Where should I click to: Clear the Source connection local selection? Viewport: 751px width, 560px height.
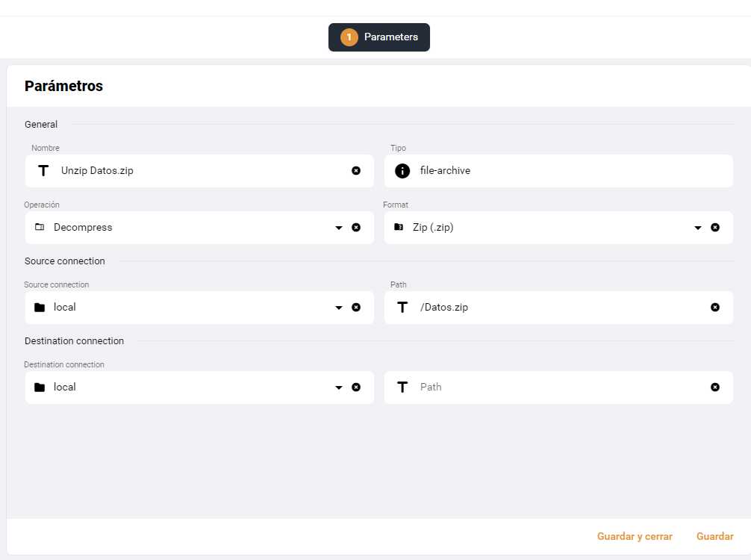coord(356,307)
